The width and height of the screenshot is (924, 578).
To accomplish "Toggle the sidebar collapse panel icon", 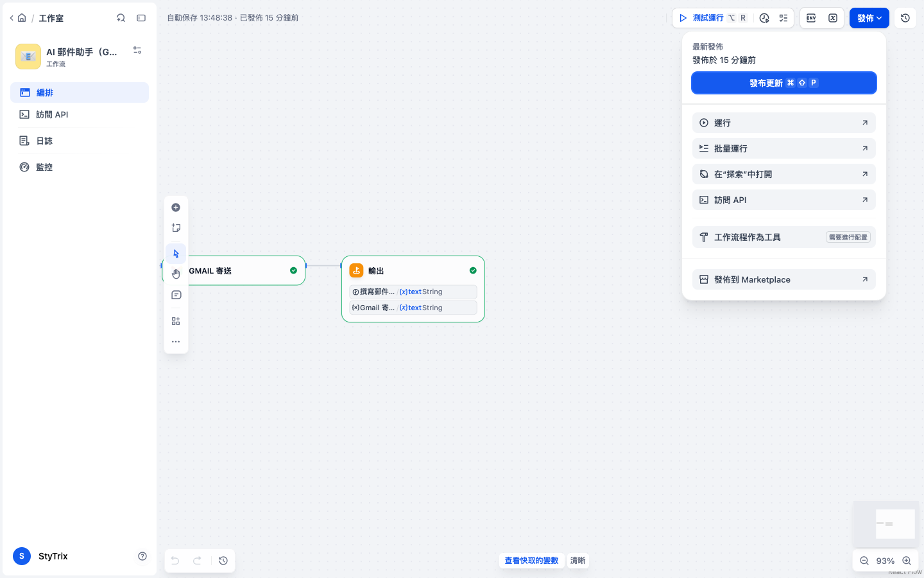I will tap(141, 18).
